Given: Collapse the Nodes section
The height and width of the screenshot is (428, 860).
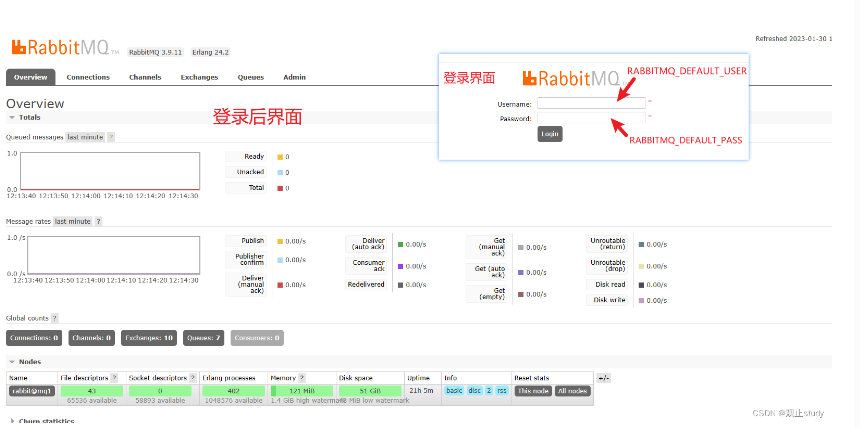Looking at the screenshot, I should pyautogui.click(x=25, y=362).
